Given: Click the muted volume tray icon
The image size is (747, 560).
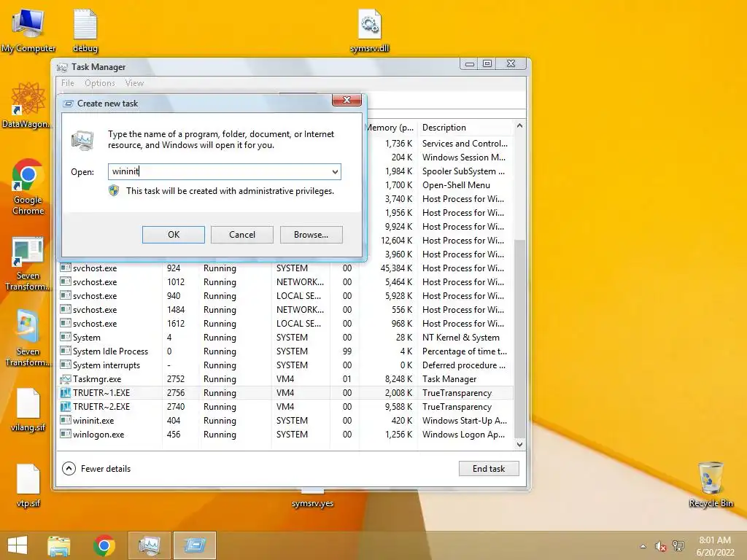Looking at the screenshot, I should coord(660,546).
